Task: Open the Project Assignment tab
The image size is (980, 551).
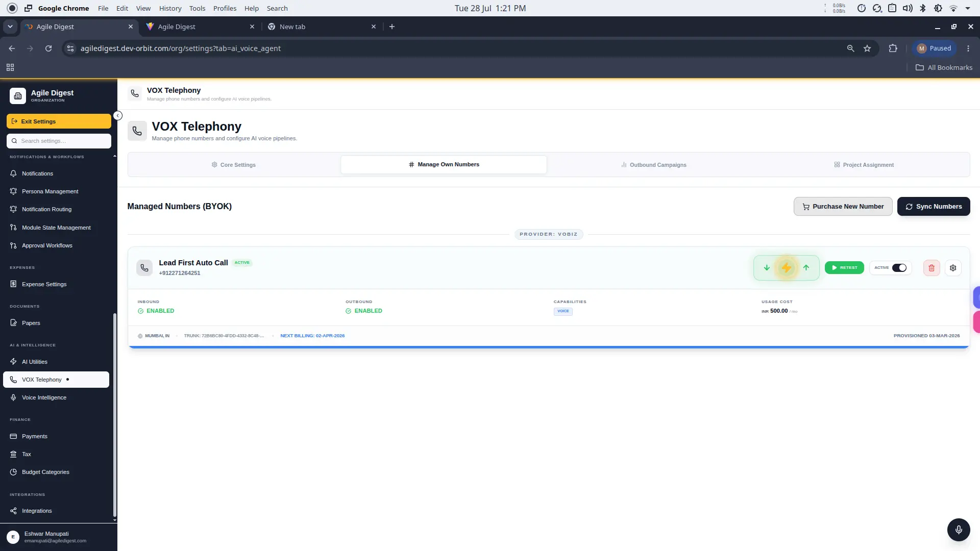Action: point(864,165)
